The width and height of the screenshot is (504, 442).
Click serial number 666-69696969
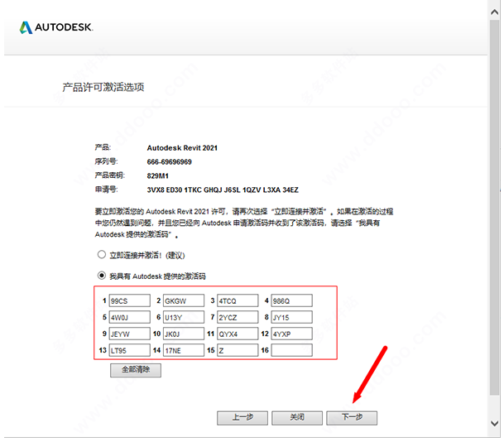pyautogui.click(x=170, y=161)
